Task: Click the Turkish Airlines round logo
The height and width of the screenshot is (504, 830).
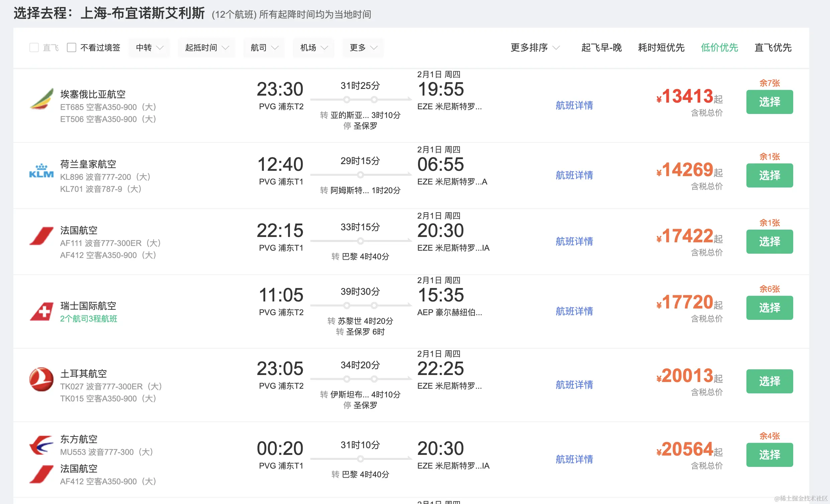Action: [x=41, y=379]
